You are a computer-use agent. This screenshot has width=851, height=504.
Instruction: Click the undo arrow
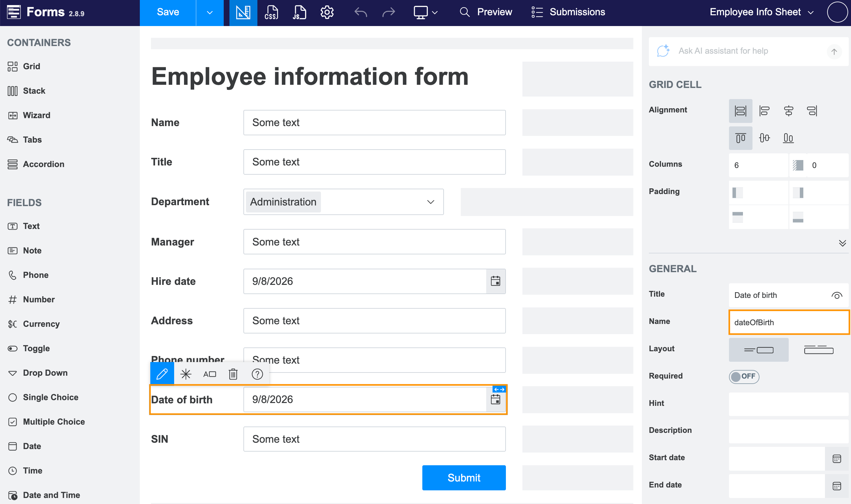[x=361, y=13]
